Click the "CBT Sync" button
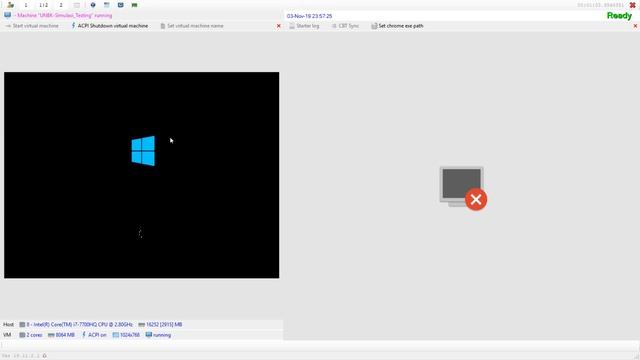Image resolution: width=640 pixels, height=360 pixels. click(x=345, y=26)
